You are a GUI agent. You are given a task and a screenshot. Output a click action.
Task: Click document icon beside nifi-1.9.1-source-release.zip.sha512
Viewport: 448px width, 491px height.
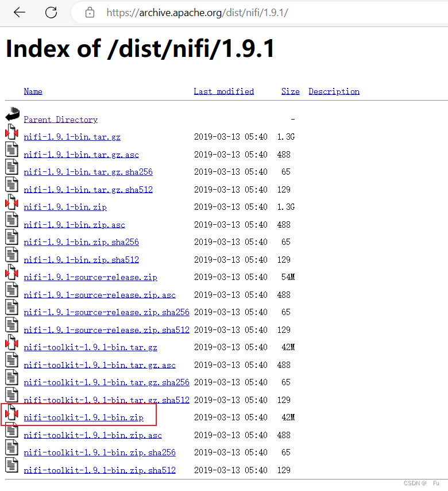11,324
